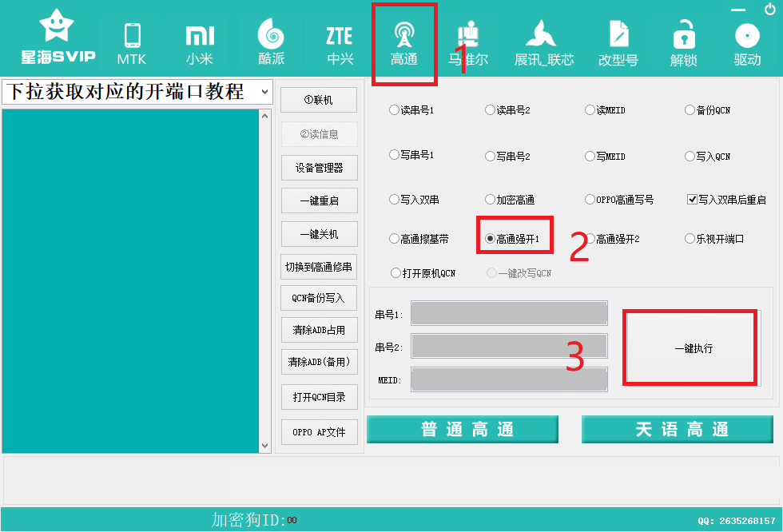
Task: Click the log panel scroll-up arrow
Action: 265,116
